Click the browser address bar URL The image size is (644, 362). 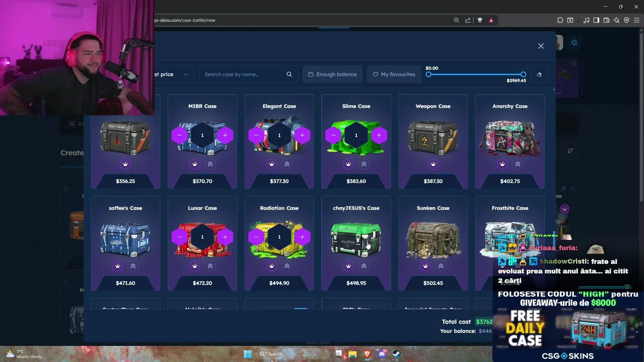(x=185, y=20)
